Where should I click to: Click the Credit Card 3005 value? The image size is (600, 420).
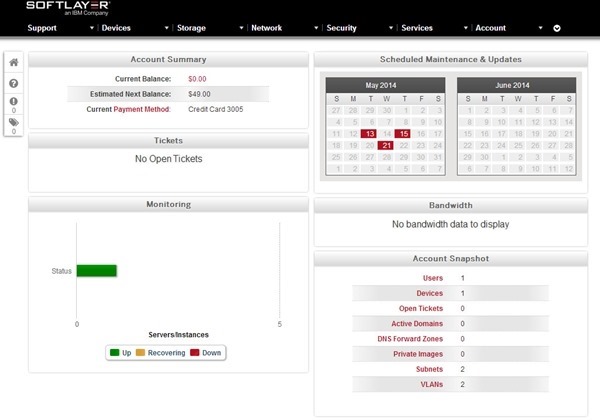tap(215, 109)
